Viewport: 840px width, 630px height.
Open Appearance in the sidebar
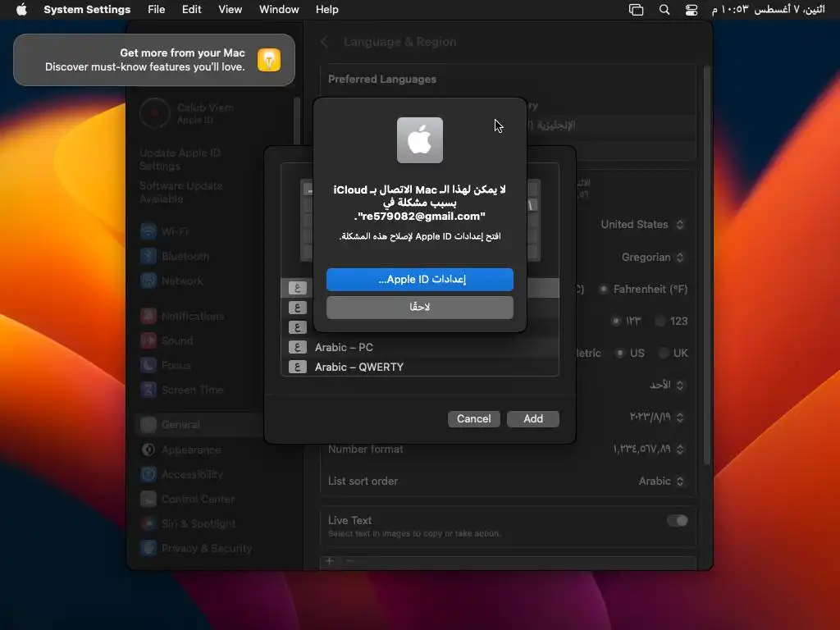(x=180, y=450)
